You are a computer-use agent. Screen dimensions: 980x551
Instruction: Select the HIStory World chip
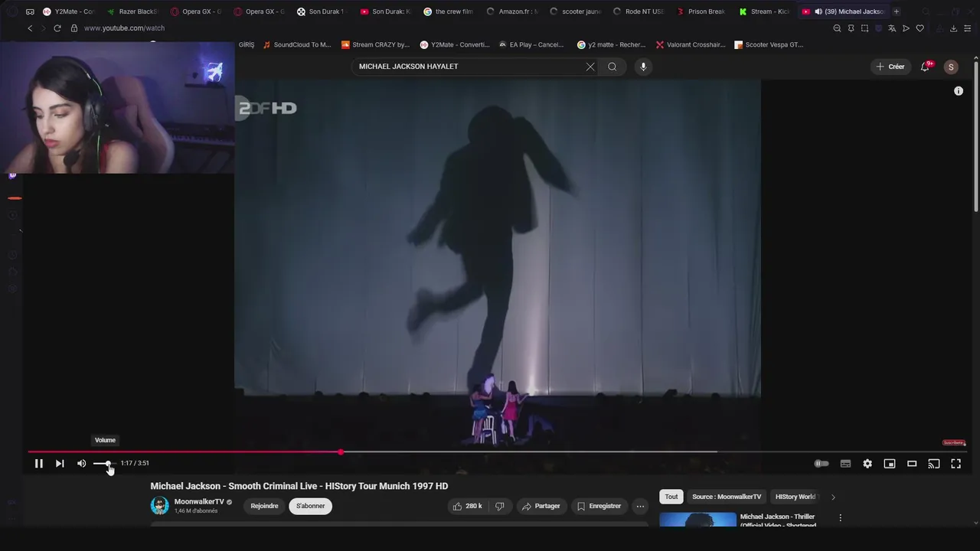(x=795, y=497)
